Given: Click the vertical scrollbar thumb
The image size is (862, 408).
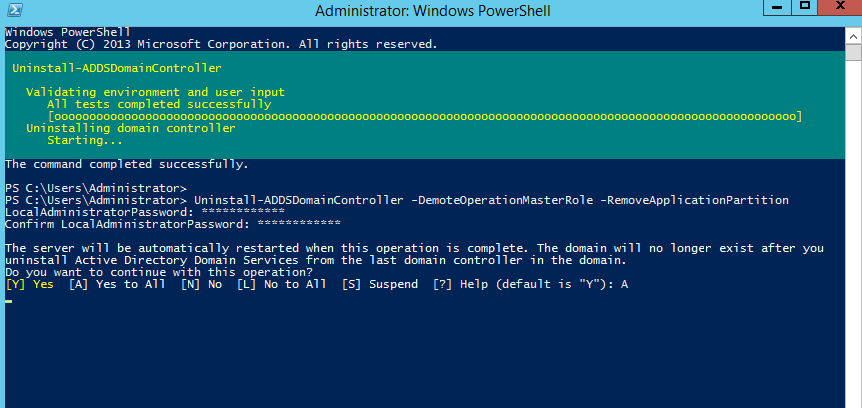Looking at the screenshot, I should (x=853, y=53).
